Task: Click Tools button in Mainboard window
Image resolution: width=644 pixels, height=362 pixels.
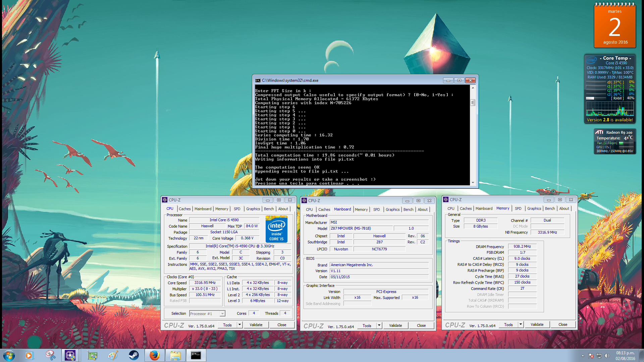Action: 367,325
